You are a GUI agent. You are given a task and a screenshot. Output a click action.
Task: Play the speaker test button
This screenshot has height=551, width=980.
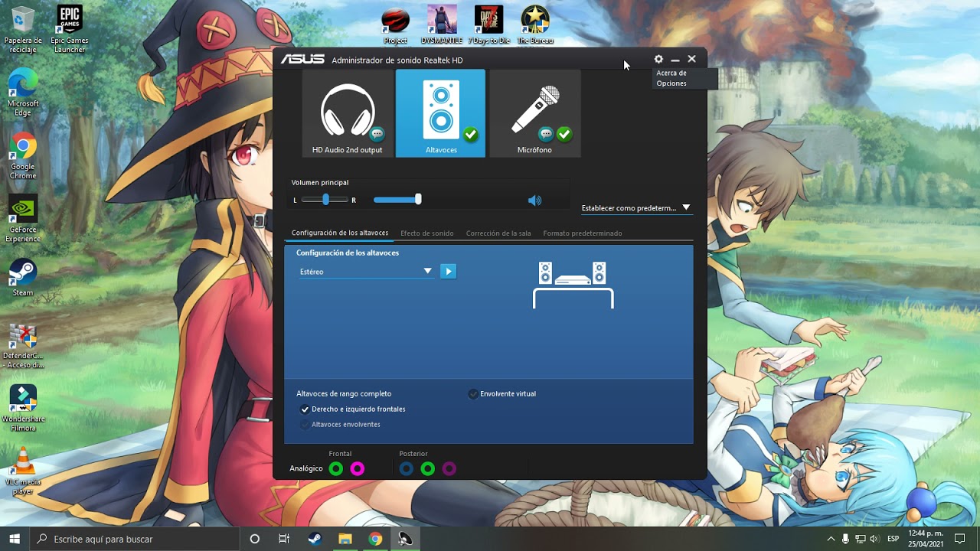pos(449,271)
